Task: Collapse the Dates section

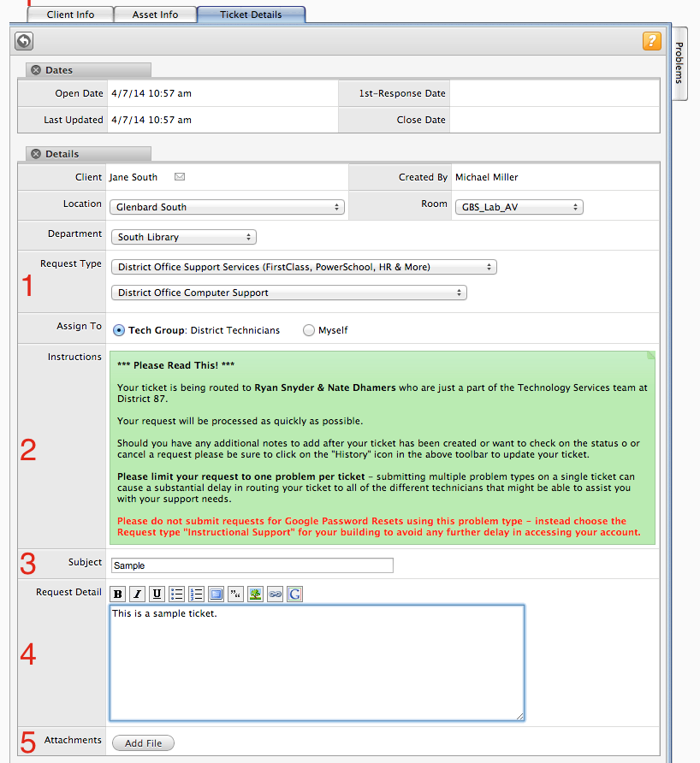Action: 36,70
